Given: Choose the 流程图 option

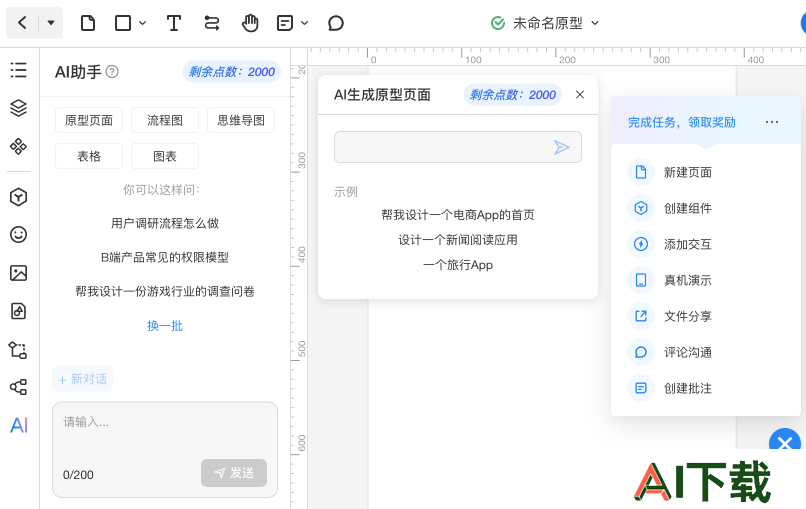Looking at the screenshot, I should click(165, 120).
